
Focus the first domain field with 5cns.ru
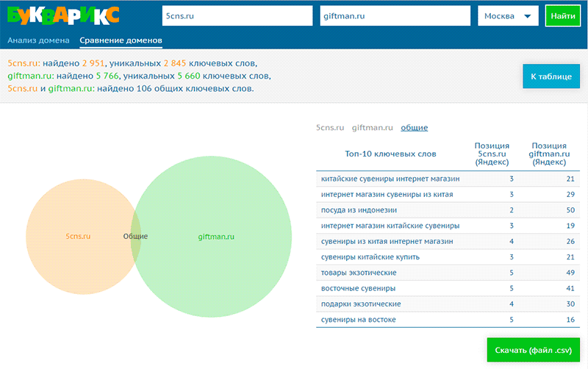pyautogui.click(x=237, y=15)
